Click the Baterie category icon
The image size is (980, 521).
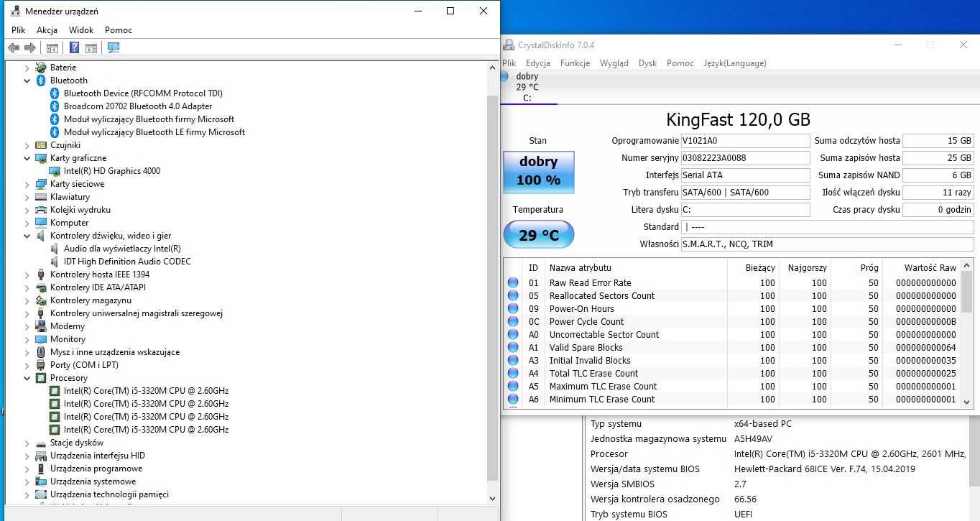click(41, 68)
